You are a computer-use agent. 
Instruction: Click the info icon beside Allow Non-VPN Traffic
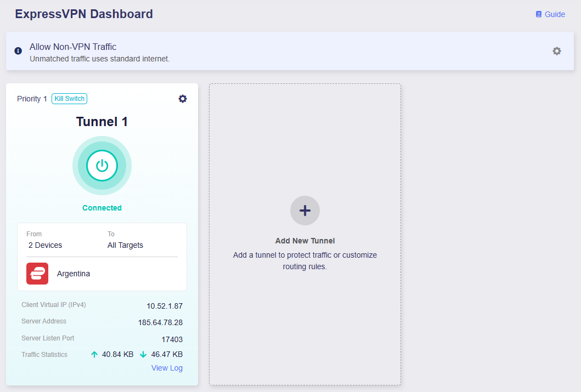18,51
